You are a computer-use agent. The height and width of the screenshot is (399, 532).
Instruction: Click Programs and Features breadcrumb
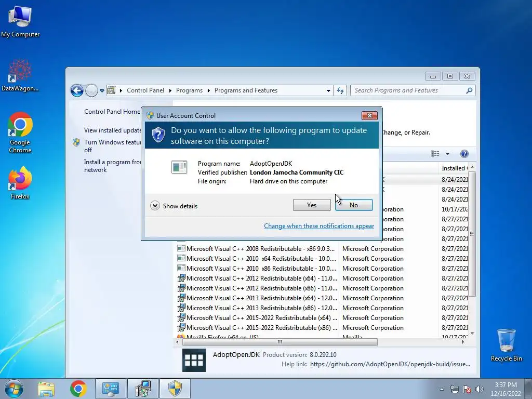[246, 90]
